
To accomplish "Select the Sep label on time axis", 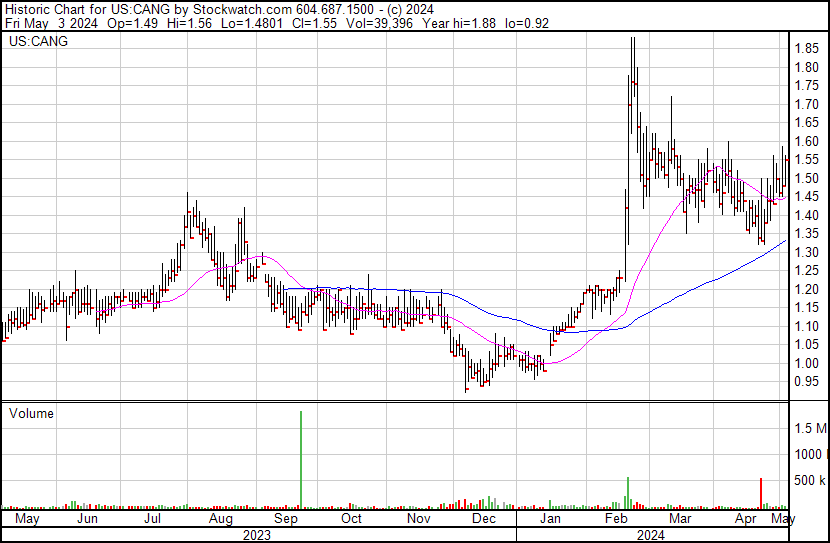I will 286,520.
